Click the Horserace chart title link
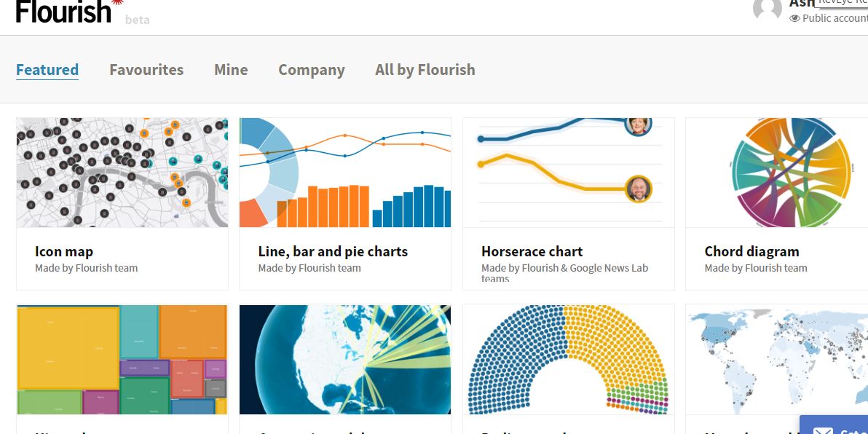The width and height of the screenshot is (868, 434). (x=532, y=251)
